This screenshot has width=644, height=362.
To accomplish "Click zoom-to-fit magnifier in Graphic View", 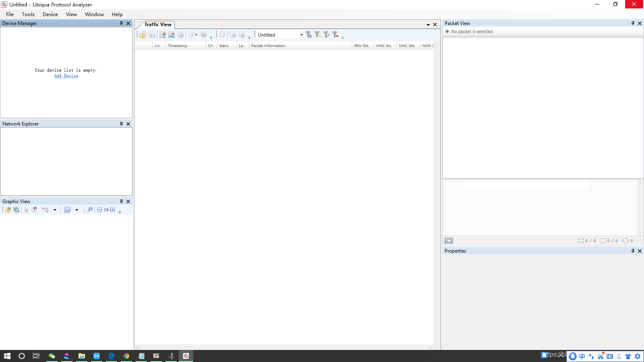I will click(90, 210).
